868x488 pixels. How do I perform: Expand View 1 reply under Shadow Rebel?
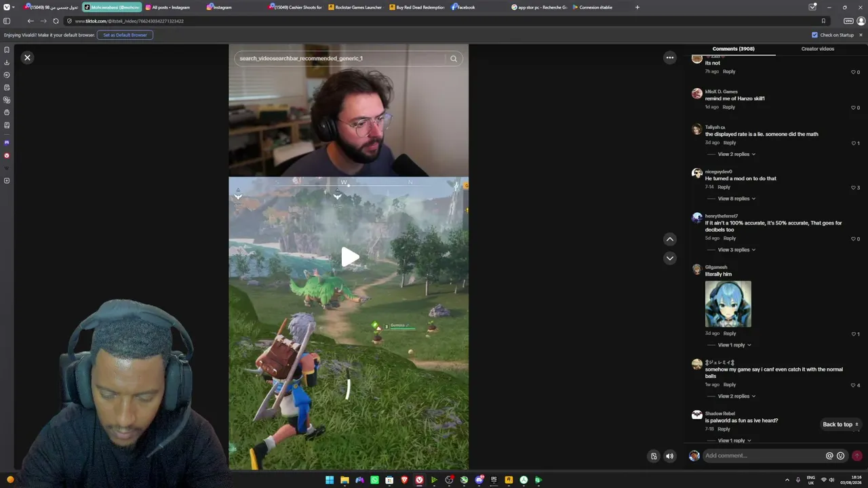click(734, 441)
